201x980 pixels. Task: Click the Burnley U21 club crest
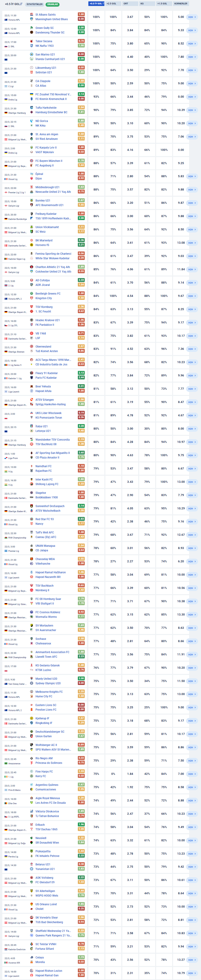[32, 201]
